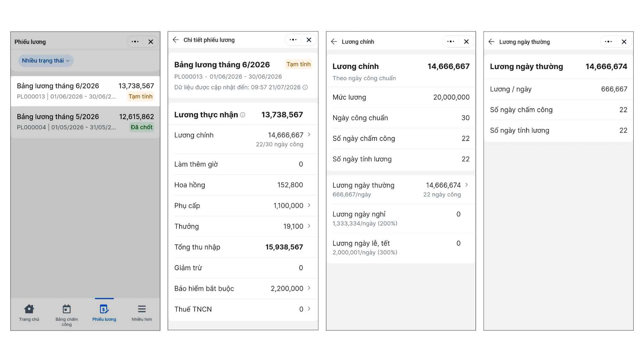This screenshot has width=644, height=362.
Task: Expand the Thưởng row chevron
Action: click(309, 226)
